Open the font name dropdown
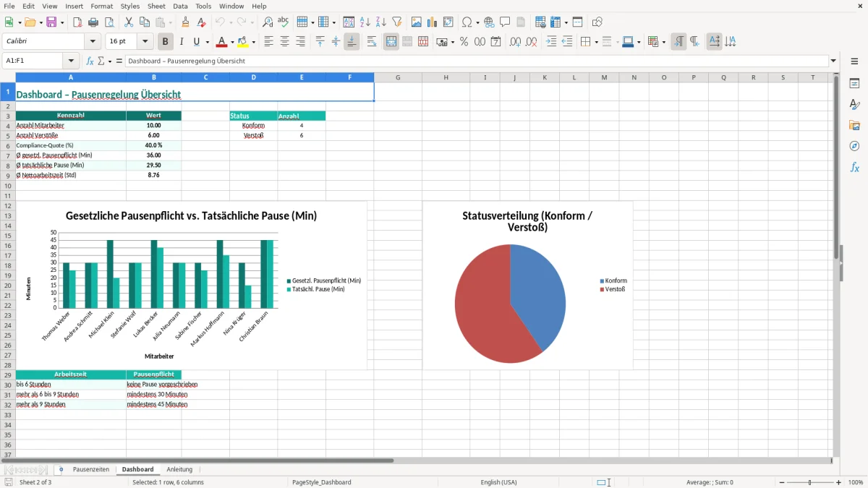 click(x=93, y=42)
